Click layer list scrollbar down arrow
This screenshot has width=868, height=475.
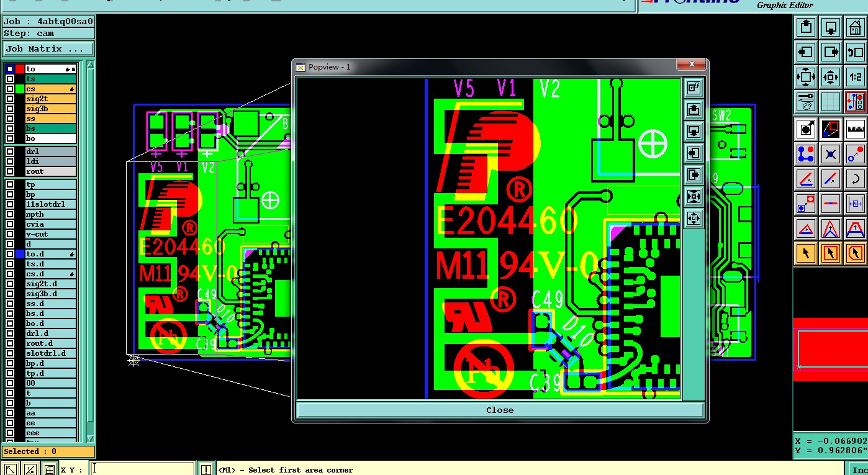tap(90, 438)
